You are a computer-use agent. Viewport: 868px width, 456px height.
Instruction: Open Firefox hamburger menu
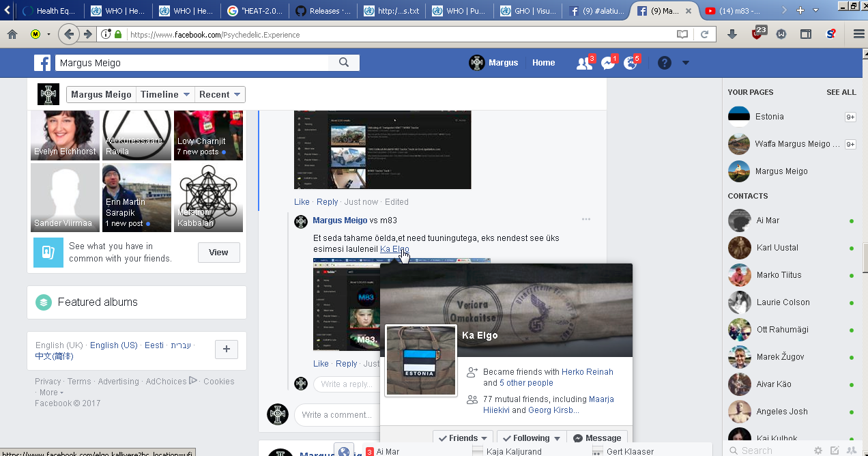(858, 34)
